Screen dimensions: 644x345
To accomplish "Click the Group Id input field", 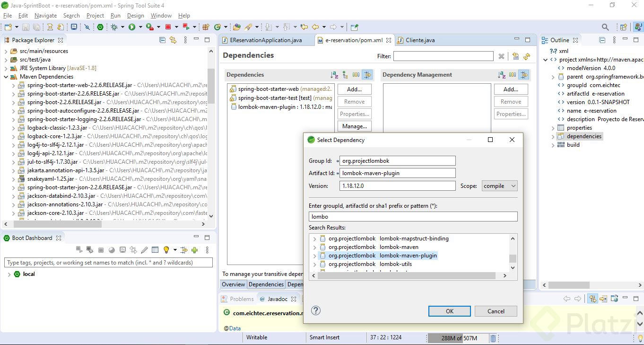I will click(398, 161).
